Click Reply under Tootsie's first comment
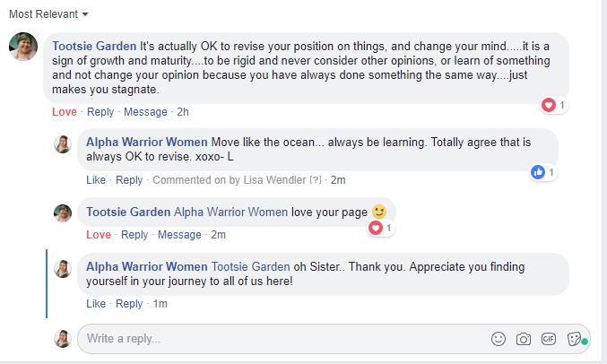This screenshot has width=607, height=364. 100,112
